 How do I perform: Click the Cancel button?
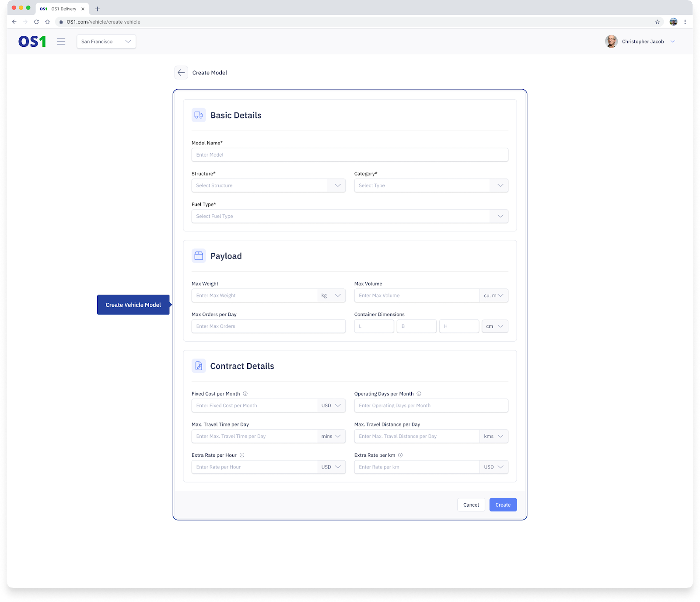coord(471,505)
